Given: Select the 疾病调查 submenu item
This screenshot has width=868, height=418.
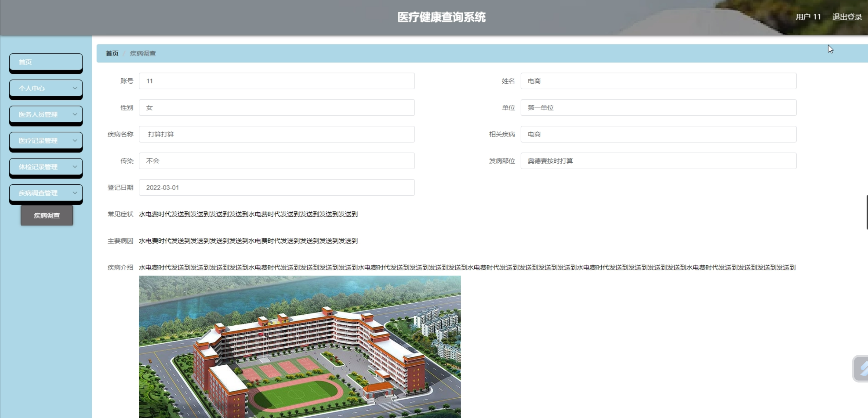Looking at the screenshot, I should (x=47, y=215).
